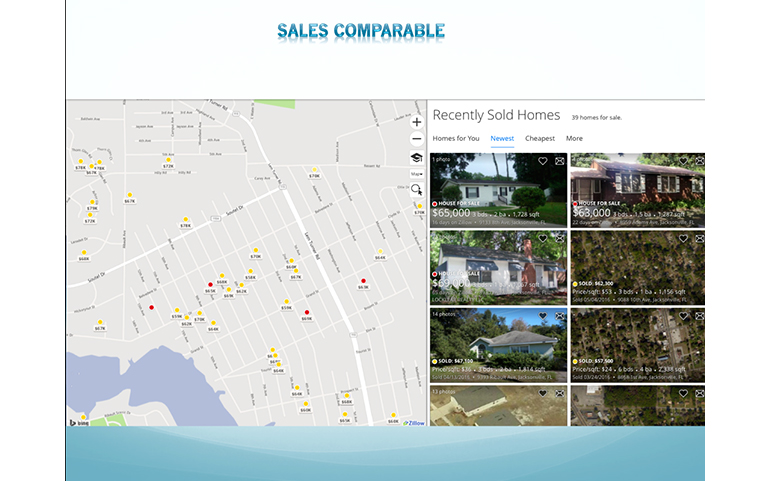The height and width of the screenshot is (481, 775).
Task: Zoom out on the map
Action: tap(417, 140)
